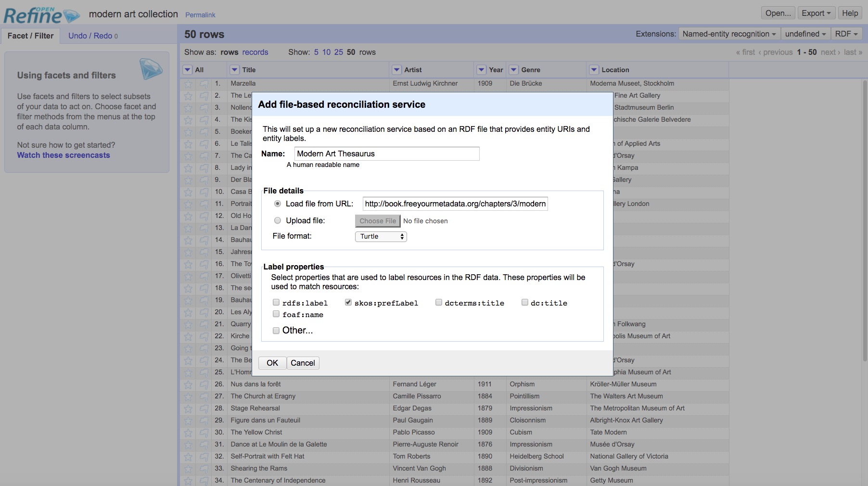Click the Name input field

tap(386, 153)
